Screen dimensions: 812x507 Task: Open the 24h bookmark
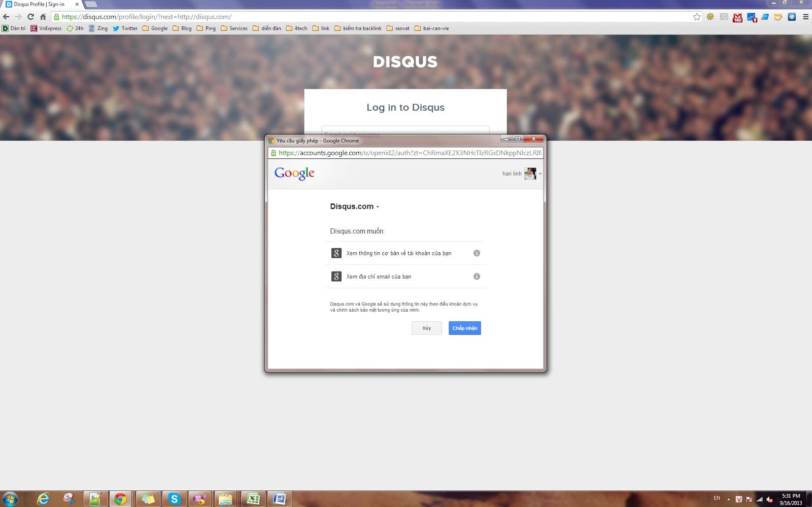pos(75,28)
